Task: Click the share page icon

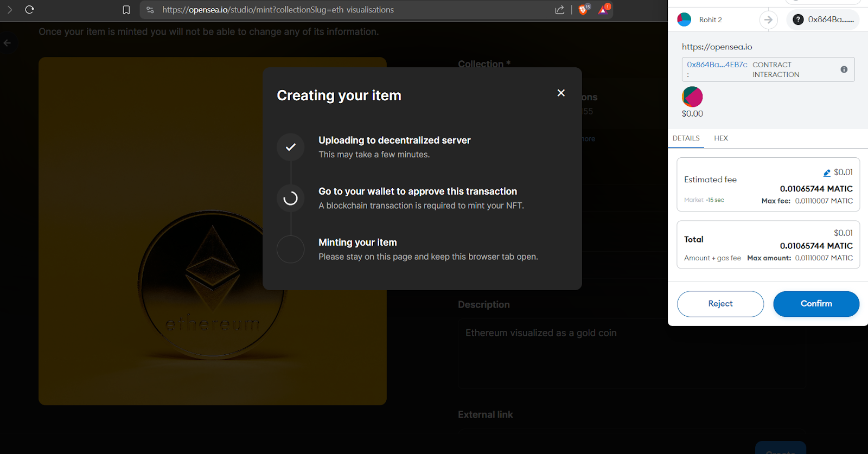Action: [559, 10]
